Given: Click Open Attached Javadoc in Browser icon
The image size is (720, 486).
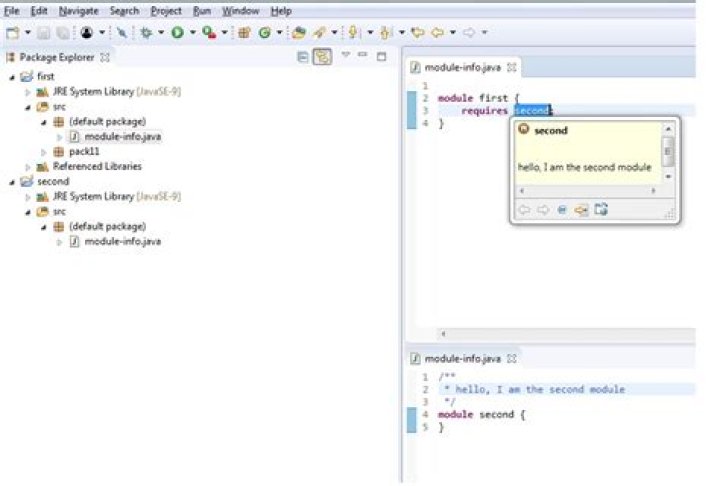Looking at the screenshot, I should (x=601, y=209).
